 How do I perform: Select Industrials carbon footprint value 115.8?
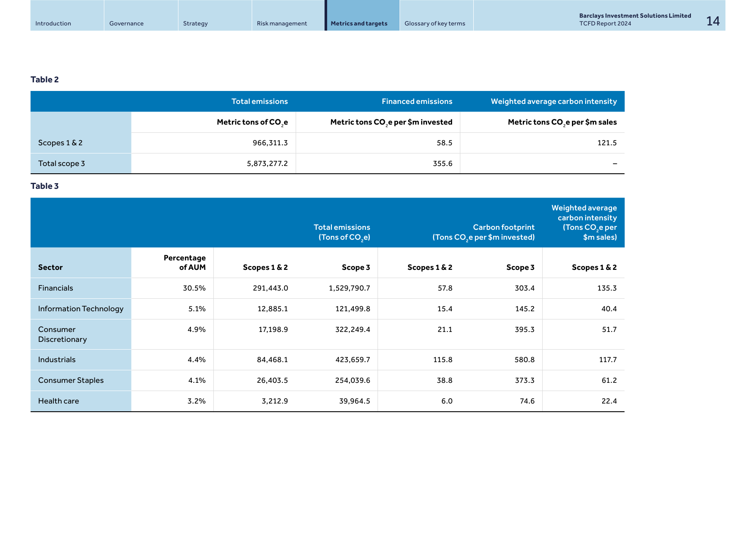(443, 360)
